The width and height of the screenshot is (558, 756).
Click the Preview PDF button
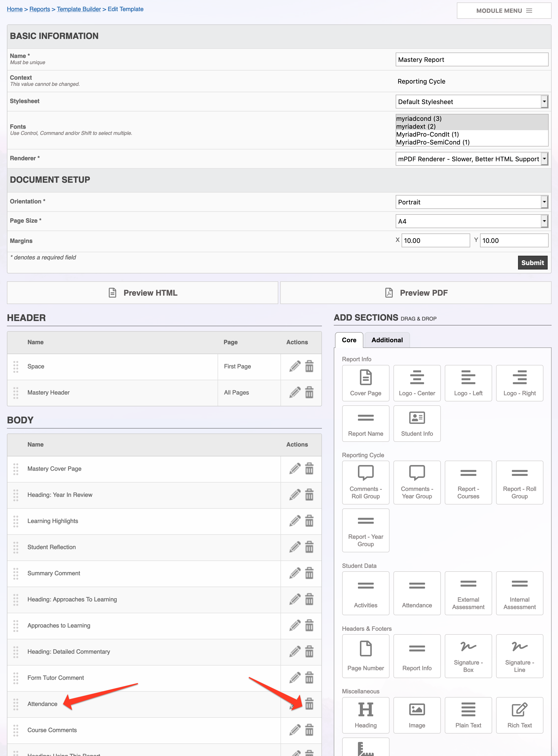(x=416, y=293)
